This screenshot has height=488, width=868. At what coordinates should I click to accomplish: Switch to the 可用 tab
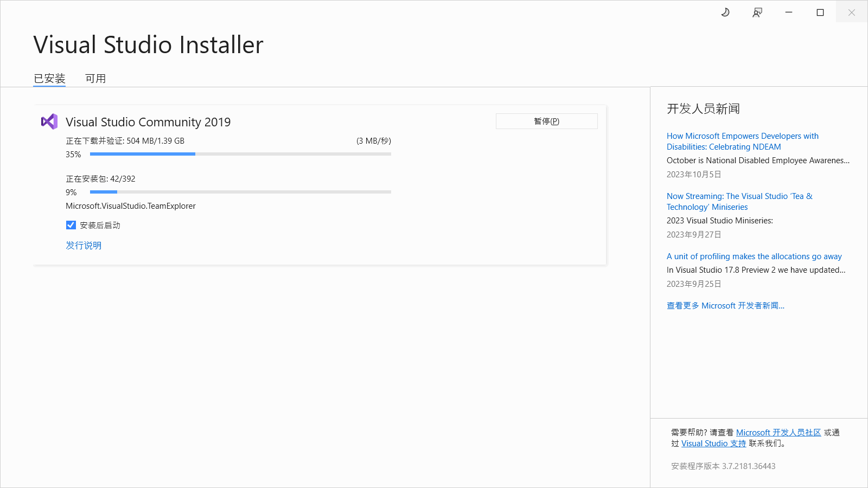[95, 79]
